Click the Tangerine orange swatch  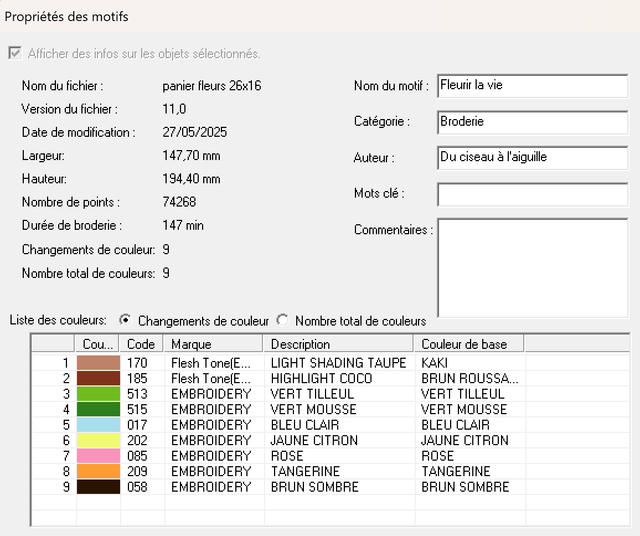[x=98, y=472]
